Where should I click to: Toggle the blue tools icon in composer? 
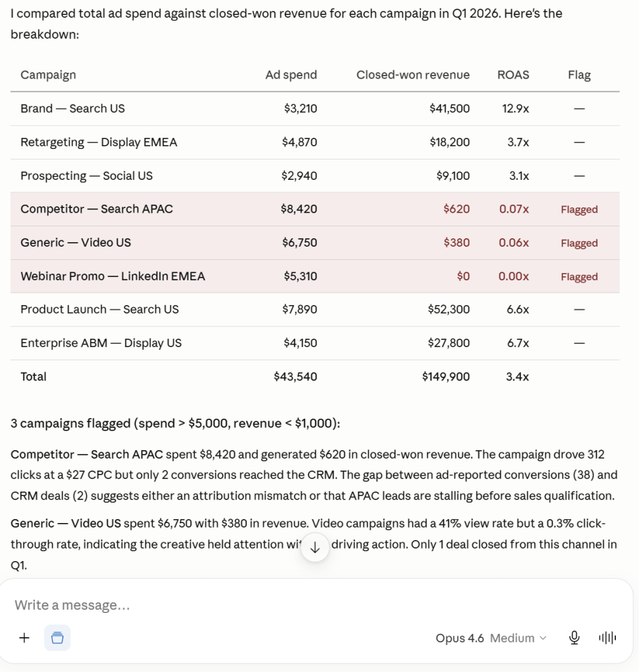(x=58, y=638)
